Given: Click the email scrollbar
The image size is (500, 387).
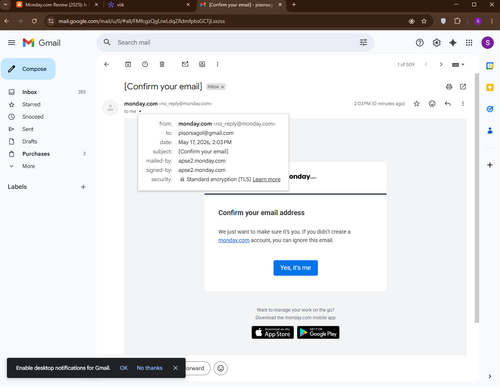Looking at the screenshot, I should point(477,198).
